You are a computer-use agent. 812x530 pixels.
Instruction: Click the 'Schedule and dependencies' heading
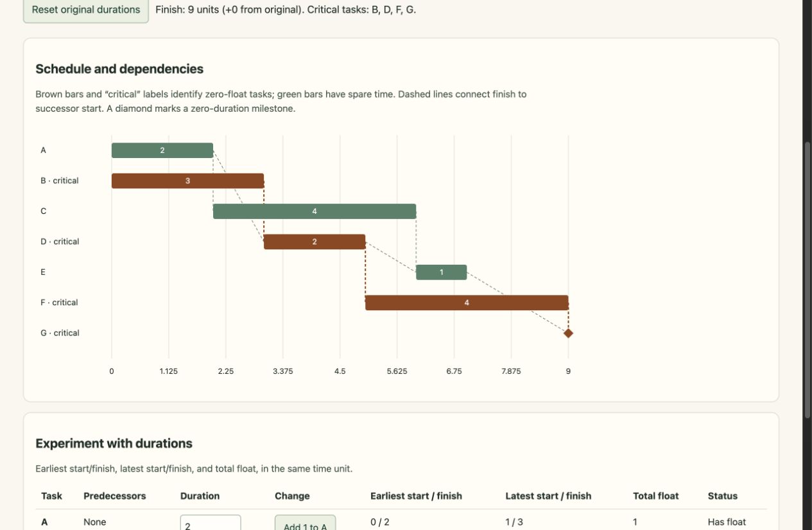click(x=119, y=69)
